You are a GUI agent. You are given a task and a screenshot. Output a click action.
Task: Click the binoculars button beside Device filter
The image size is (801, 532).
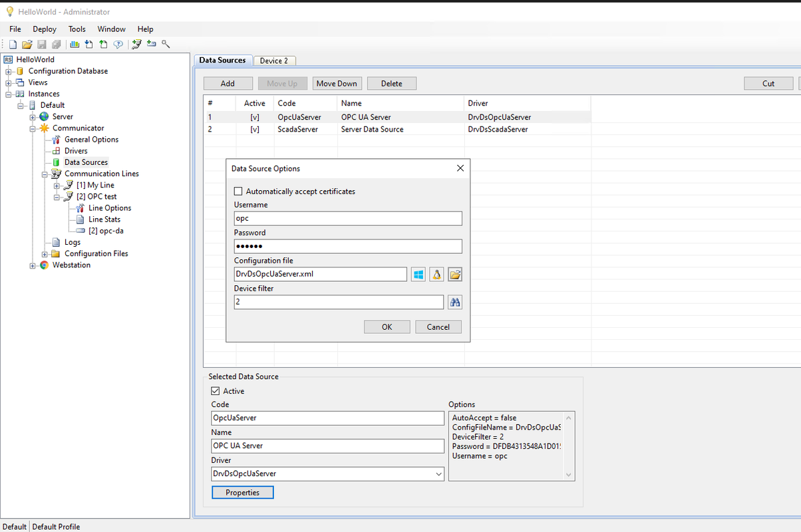[x=455, y=302]
